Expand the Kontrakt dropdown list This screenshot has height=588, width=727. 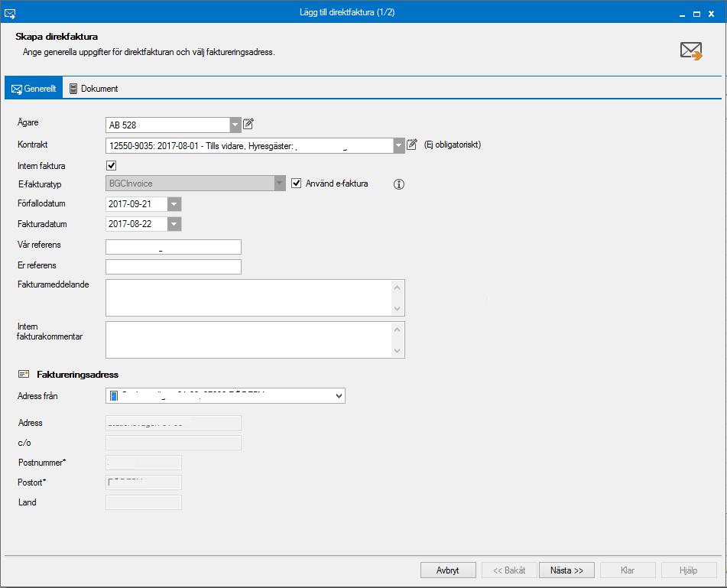[399, 145]
